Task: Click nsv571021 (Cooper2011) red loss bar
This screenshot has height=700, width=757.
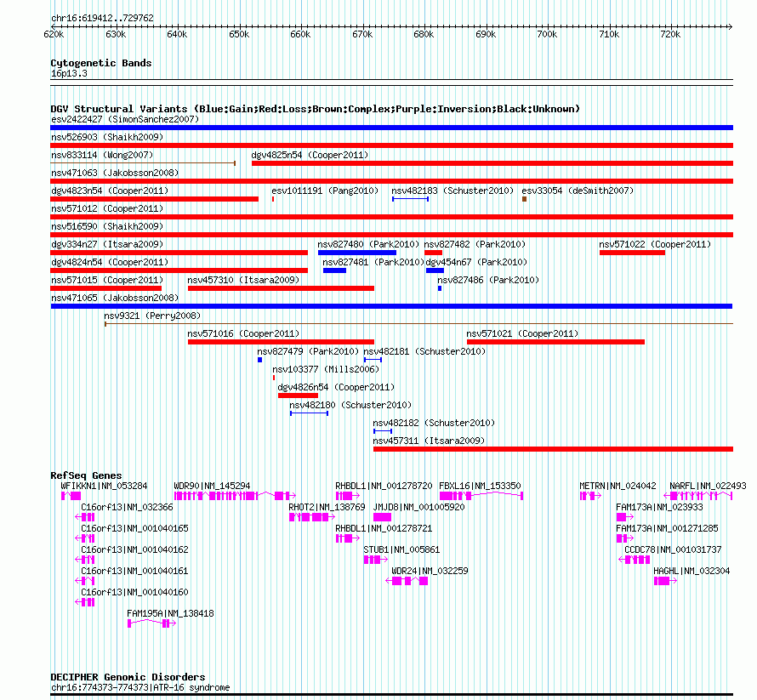Action: [555, 342]
